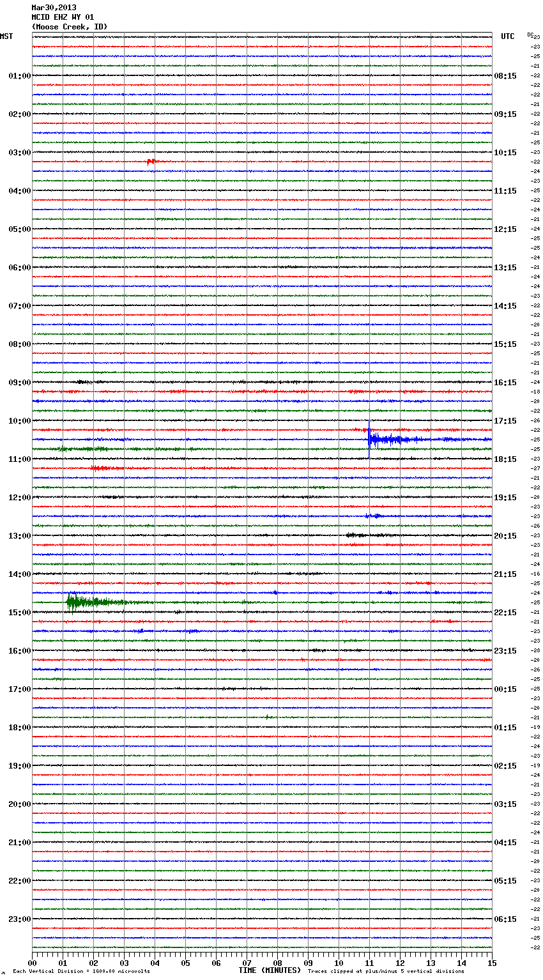
Task: Click the 19:15 UTC time label
Action: click(x=505, y=498)
